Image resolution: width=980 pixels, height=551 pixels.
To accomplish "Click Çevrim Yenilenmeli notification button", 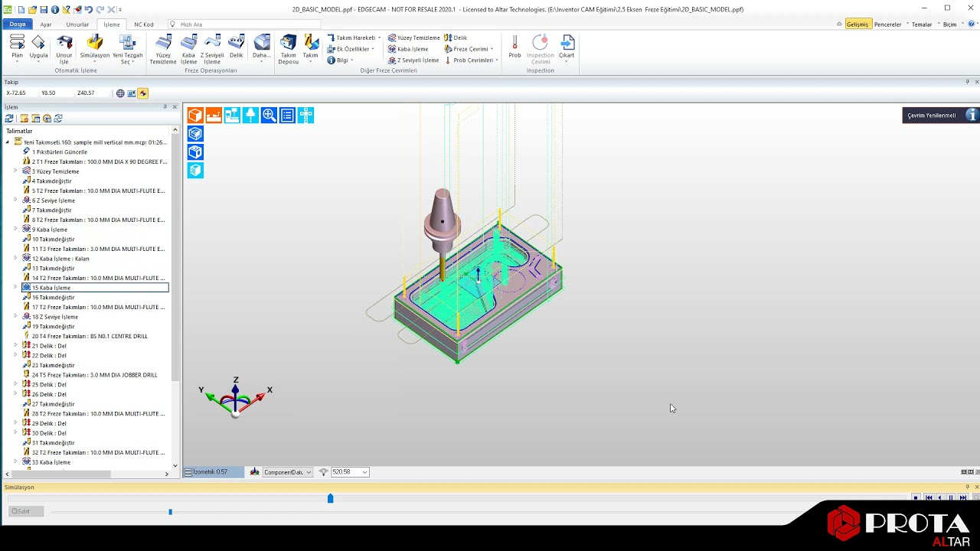I will 941,116.
